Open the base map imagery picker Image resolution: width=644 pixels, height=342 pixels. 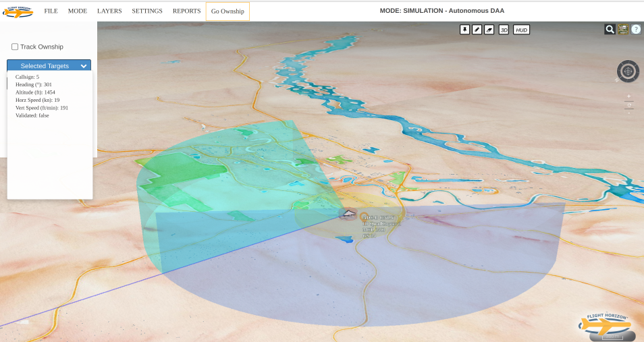(x=623, y=29)
